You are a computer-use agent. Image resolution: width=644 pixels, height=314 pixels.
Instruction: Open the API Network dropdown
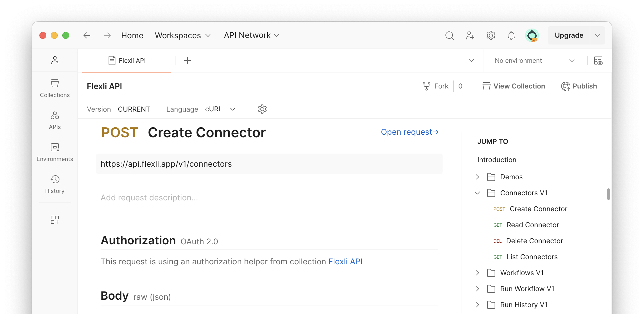[251, 35]
